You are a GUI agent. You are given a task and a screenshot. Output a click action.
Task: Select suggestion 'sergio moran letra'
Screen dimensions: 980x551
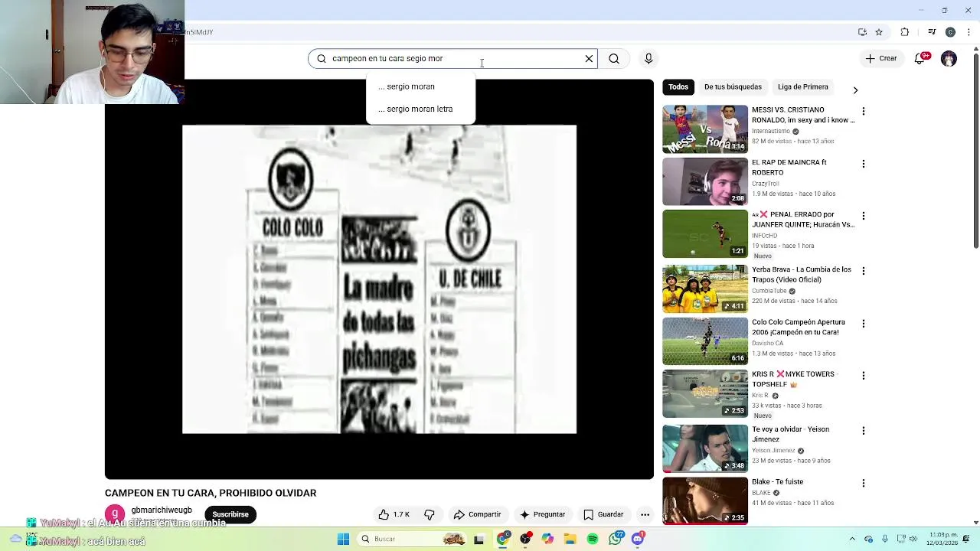[x=421, y=109]
